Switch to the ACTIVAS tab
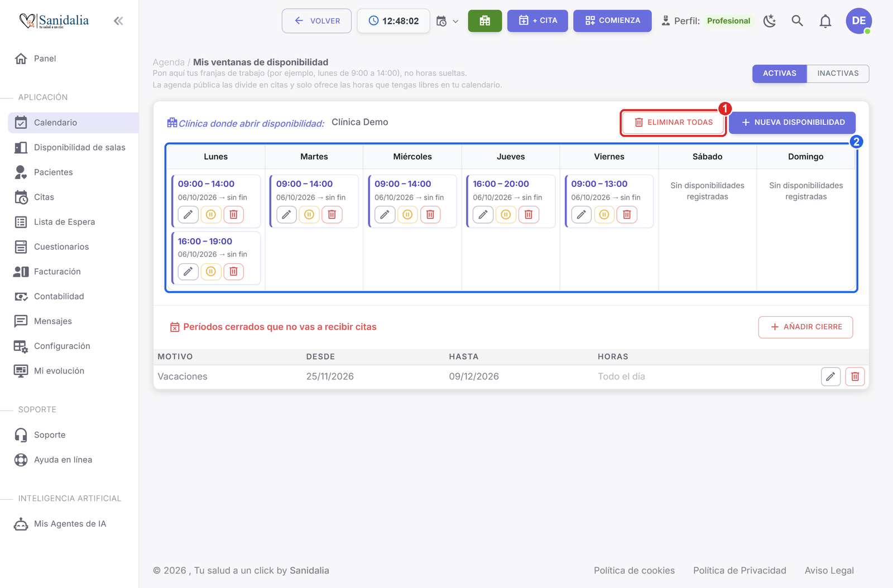 tap(780, 74)
